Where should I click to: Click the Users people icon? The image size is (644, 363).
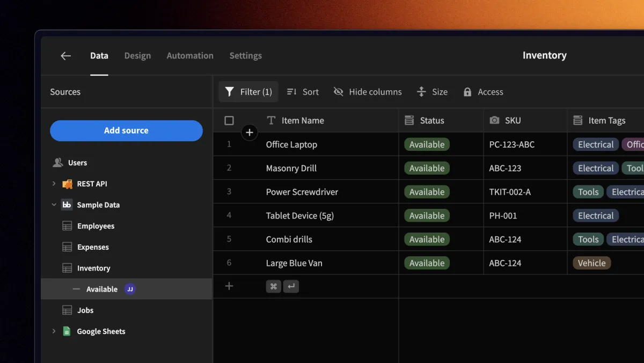[x=57, y=163]
